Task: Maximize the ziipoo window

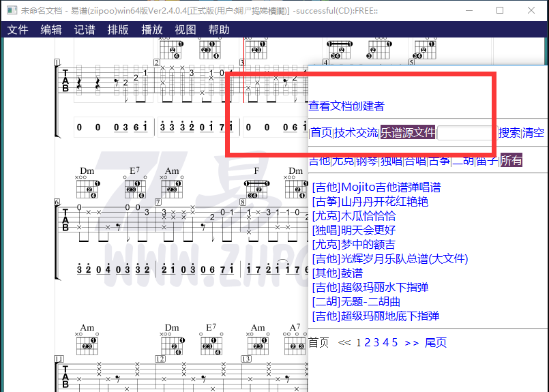Action: (x=500, y=10)
